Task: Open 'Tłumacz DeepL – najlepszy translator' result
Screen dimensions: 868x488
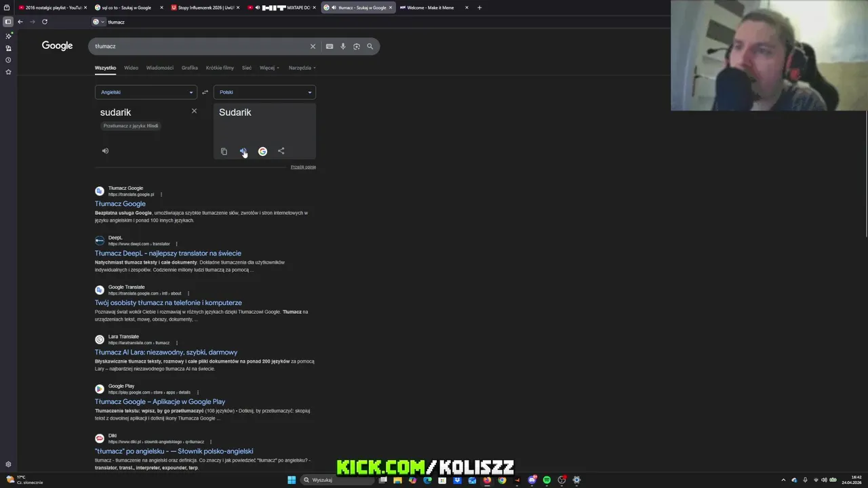Action: click(168, 253)
